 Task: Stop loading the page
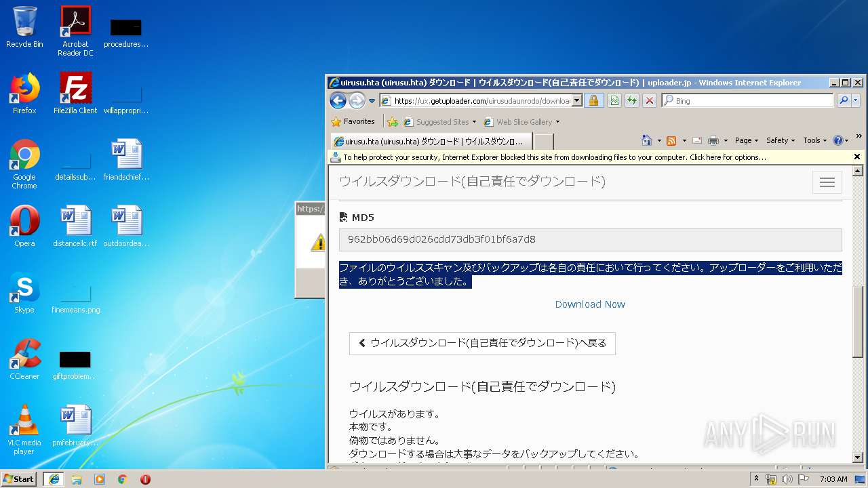(650, 100)
